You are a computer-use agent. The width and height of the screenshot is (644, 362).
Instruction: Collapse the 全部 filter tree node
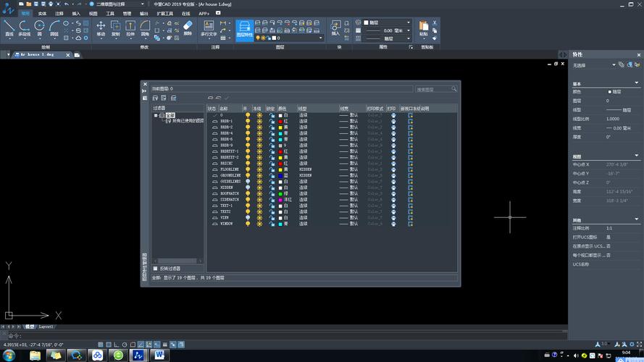(155, 115)
